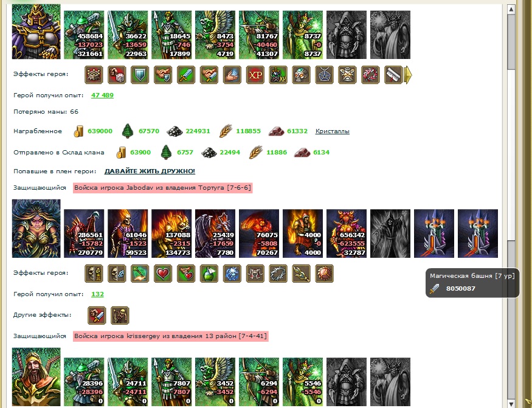Screen dimensions: 532x408
Task: Click the scrollbar up arrow
Action: (x=511, y=9)
